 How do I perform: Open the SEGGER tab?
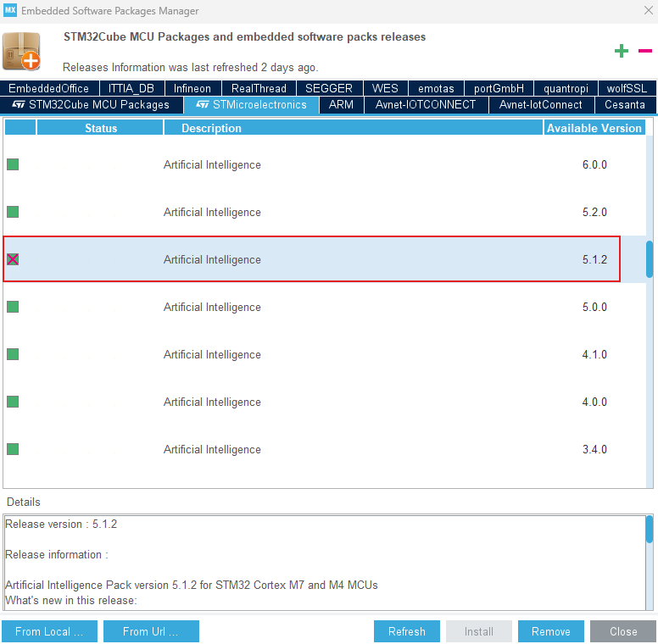tap(329, 88)
